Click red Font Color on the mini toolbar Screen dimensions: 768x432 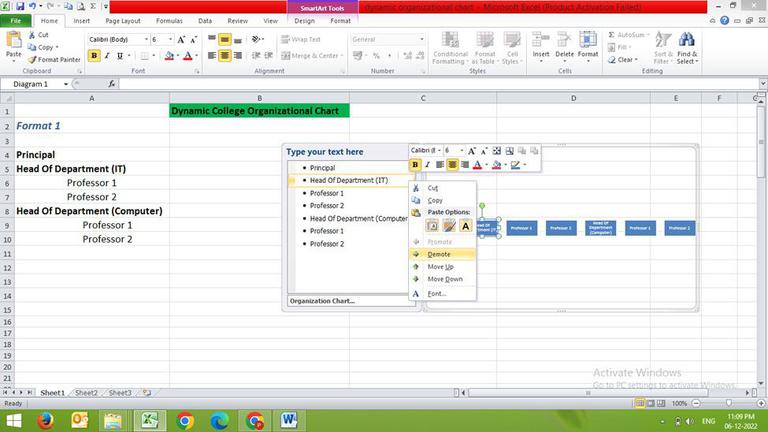pyautogui.click(x=478, y=165)
